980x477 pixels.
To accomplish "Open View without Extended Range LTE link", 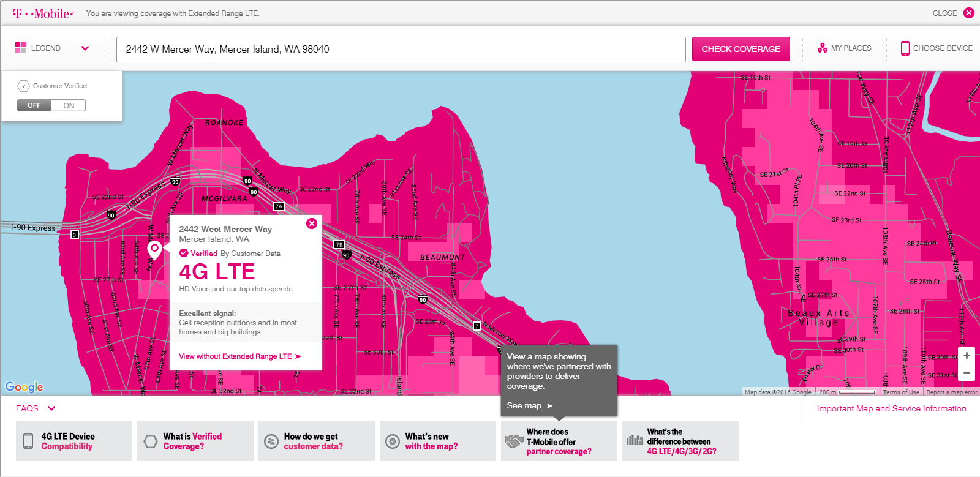I will (x=240, y=356).
